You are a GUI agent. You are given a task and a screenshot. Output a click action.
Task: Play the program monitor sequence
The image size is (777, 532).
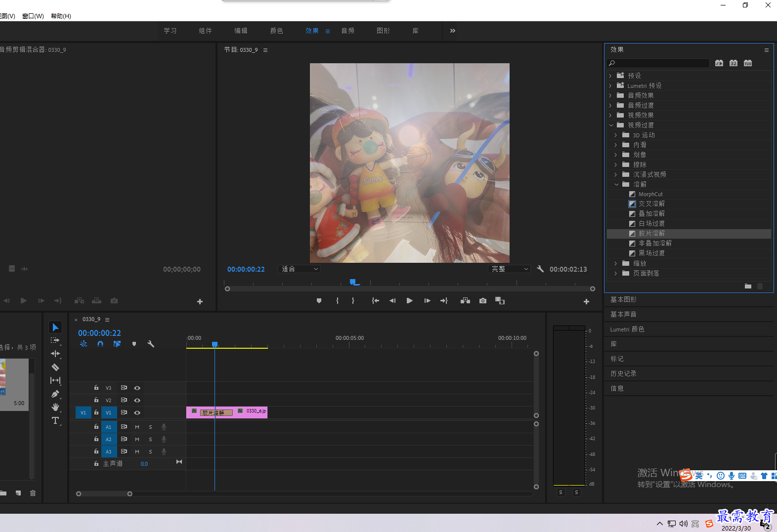click(409, 301)
